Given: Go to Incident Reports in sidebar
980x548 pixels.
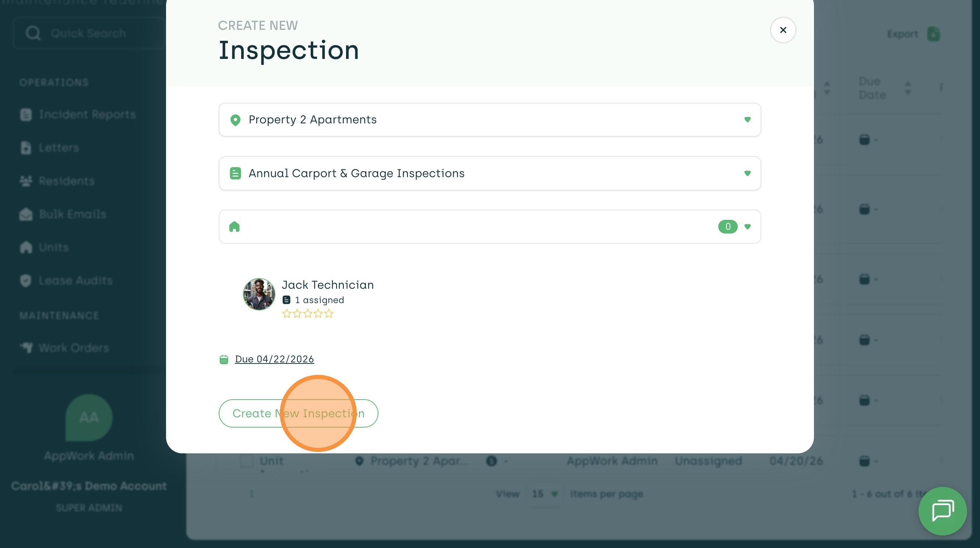Looking at the screenshot, I should (87, 115).
